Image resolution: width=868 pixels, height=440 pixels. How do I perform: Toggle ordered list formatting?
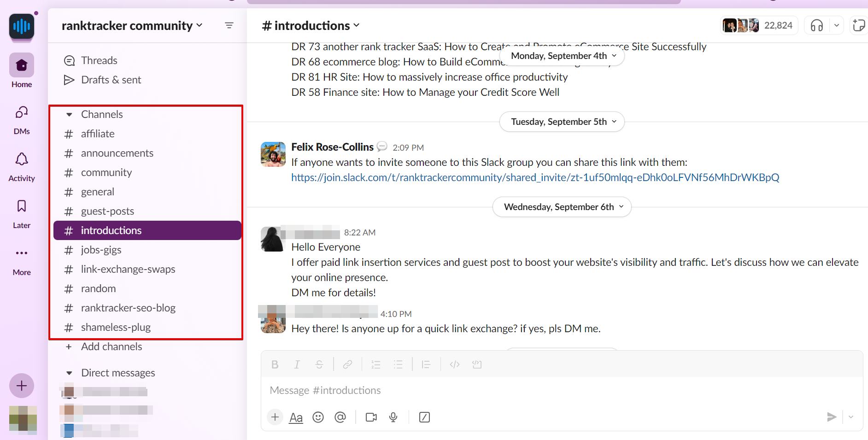click(376, 364)
